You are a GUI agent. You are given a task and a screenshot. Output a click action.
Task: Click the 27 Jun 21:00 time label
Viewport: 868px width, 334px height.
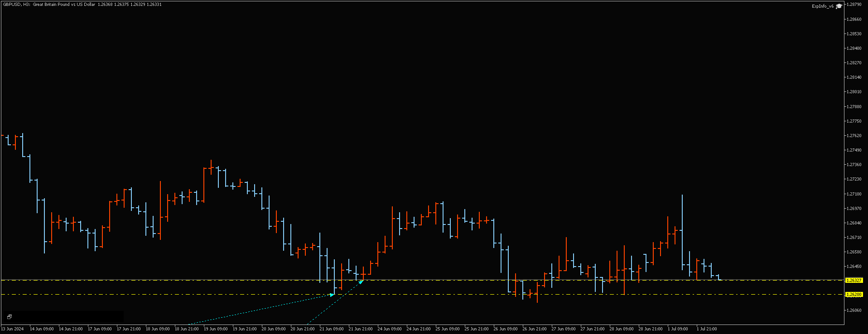point(593,329)
